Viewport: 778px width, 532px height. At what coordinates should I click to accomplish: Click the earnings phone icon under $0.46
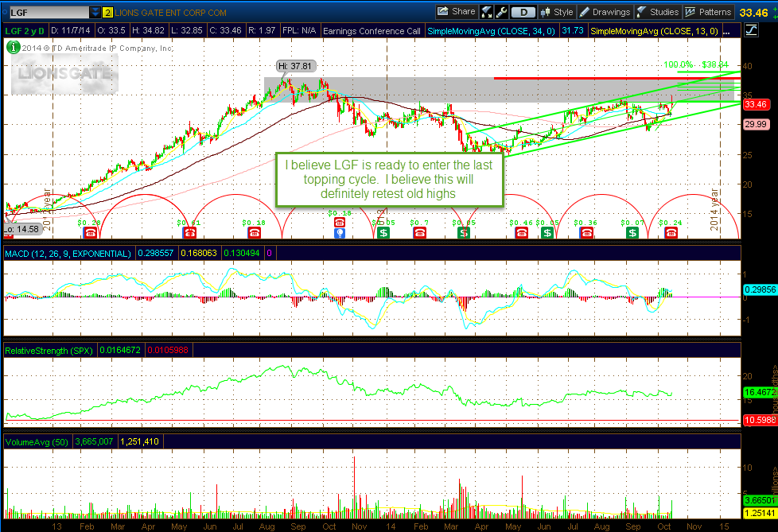(x=522, y=232)
